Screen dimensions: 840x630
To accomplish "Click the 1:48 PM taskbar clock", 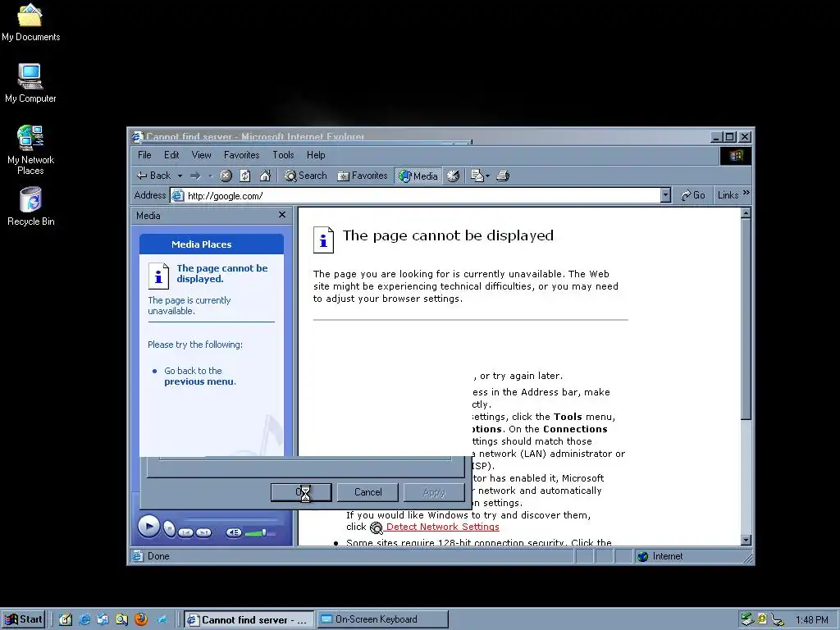I will (812, 620).
